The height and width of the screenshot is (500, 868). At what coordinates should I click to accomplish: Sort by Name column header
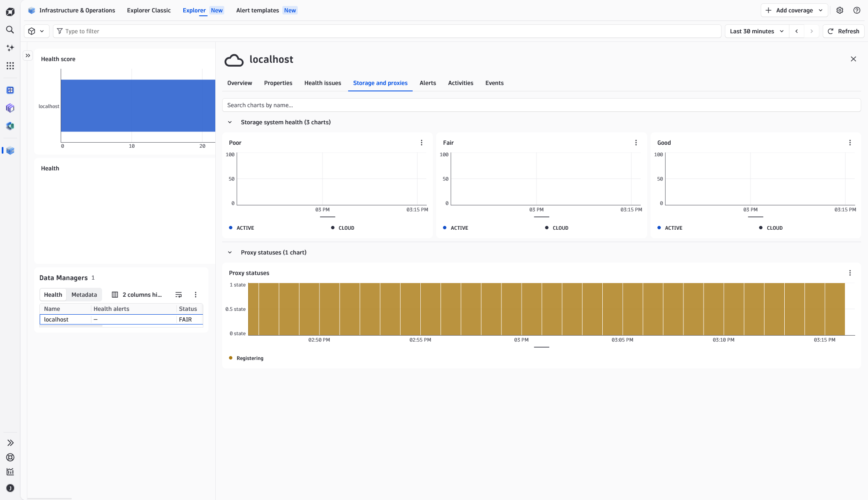pyautogui.click(x=65, y=309)
